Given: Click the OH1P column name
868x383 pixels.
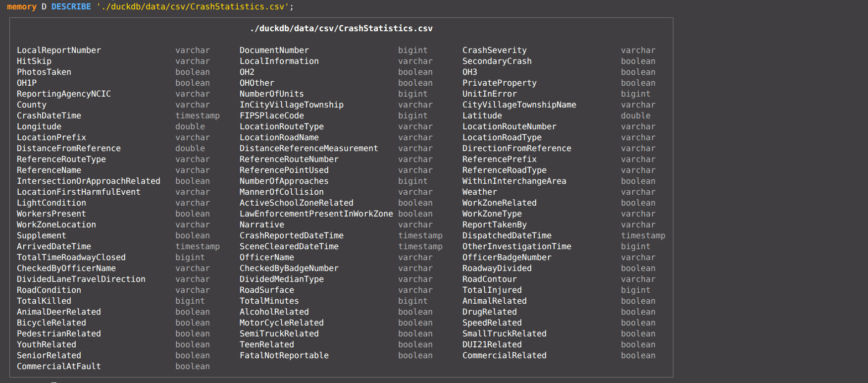Looking at the screenshot, I should (27, 83).
